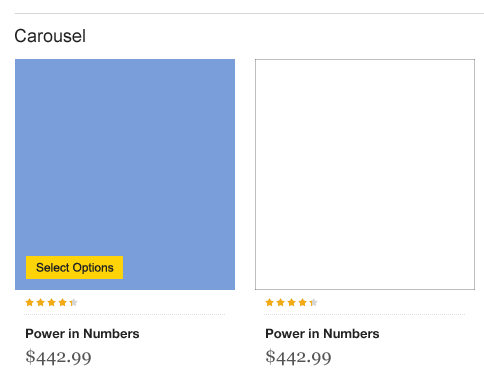Click dotted divider below blue product's stars
484x380 pixels.
125,314
